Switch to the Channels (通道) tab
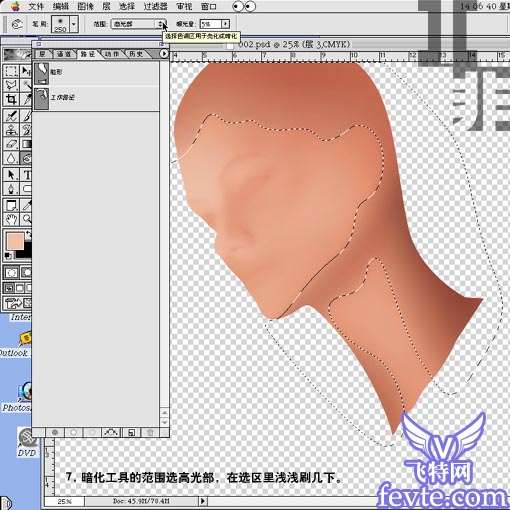The image size is (510, 510). point(63,54)
